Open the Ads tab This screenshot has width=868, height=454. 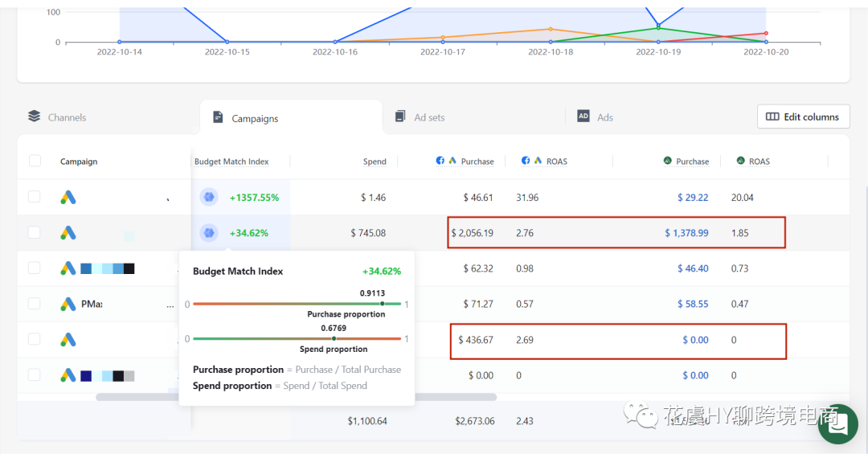(595, 117)
